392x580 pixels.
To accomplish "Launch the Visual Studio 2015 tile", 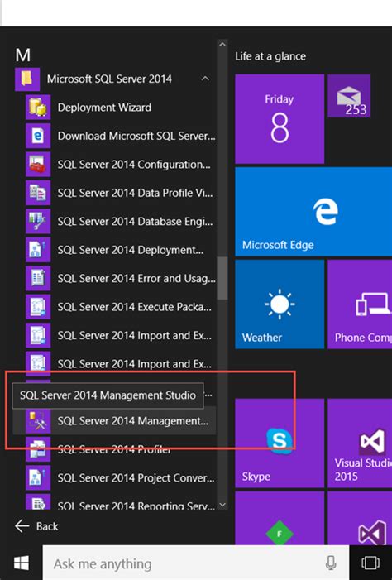I will coord(360,443).
